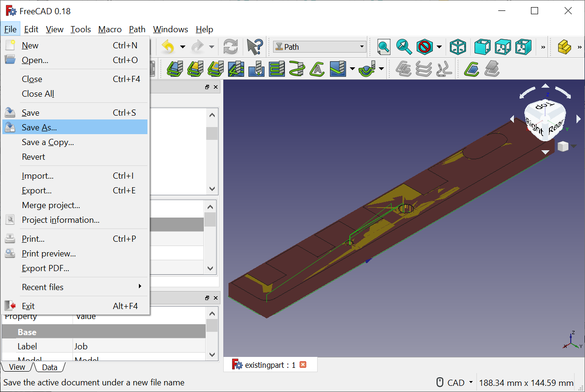
Task: Open the CAD navigation style dropdown
Action: coord(455,383)
